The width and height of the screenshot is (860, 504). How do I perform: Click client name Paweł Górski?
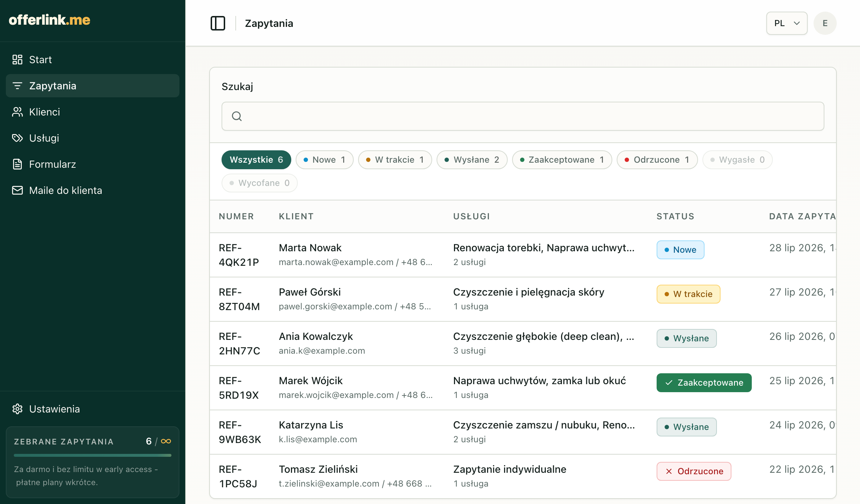310,292
